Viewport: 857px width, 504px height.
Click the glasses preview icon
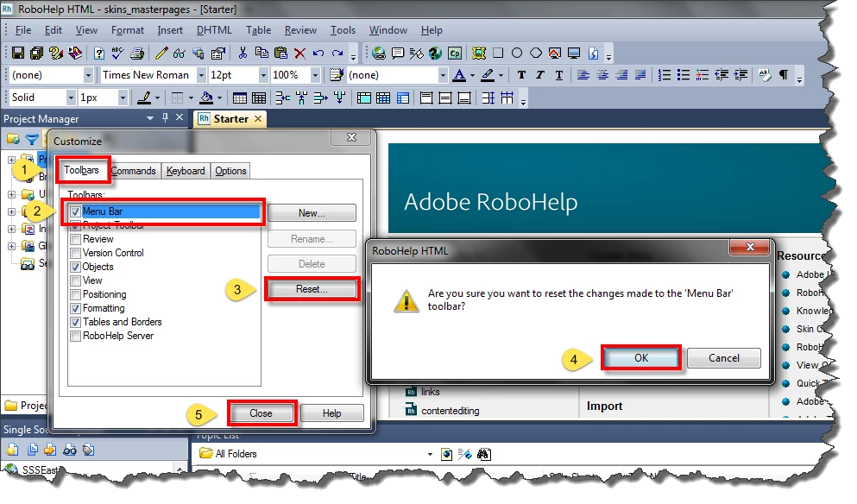pos(180,53)
